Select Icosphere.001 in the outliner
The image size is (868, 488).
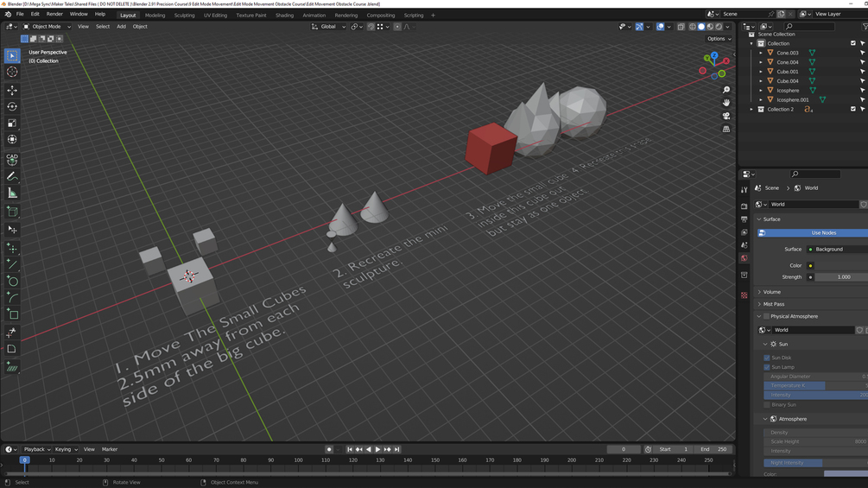pyautogui.click(x=793, y=100)
